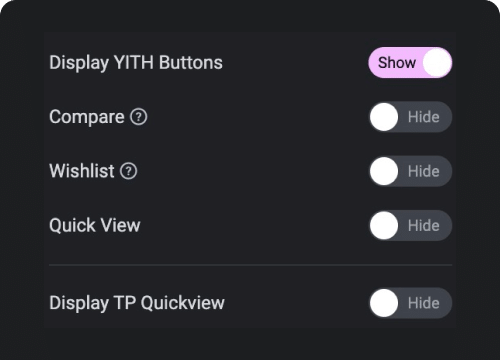
Task: Click the Quick View option label
Action: [95, 226]
